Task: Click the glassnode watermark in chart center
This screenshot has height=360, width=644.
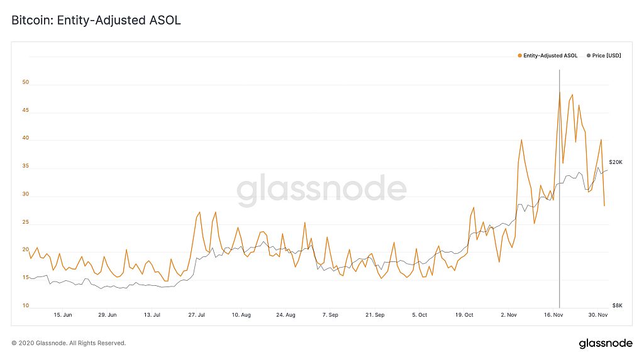Action: (321, 190)
